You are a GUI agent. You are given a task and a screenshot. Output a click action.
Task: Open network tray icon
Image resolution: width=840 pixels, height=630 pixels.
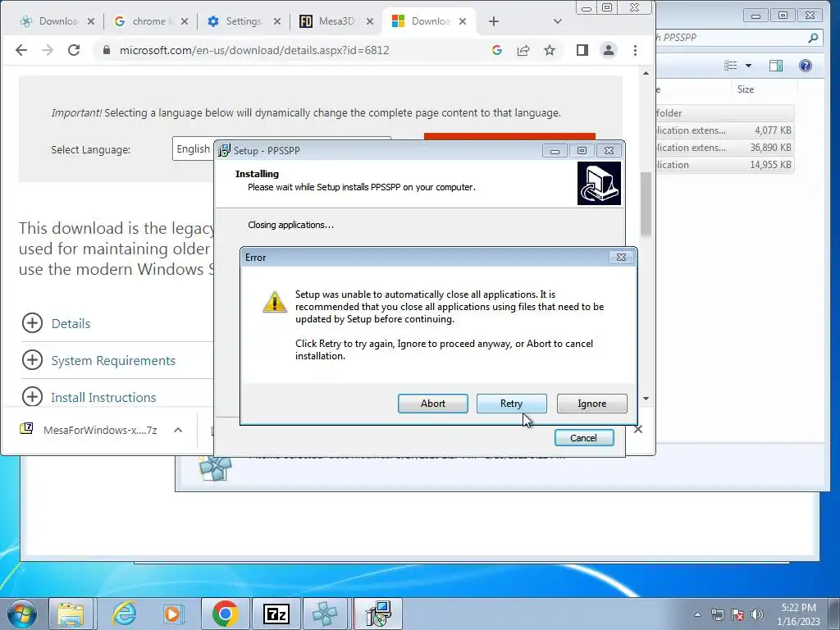click(x=717, y=614)
